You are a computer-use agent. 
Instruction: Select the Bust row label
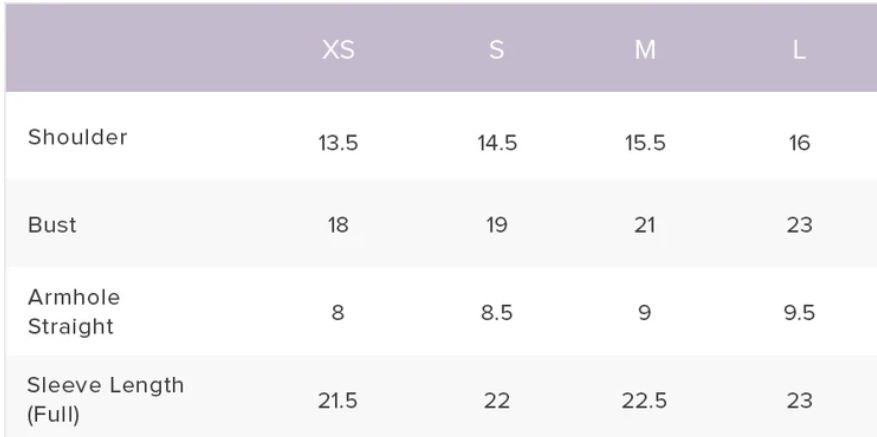click(x=52, y=225)
